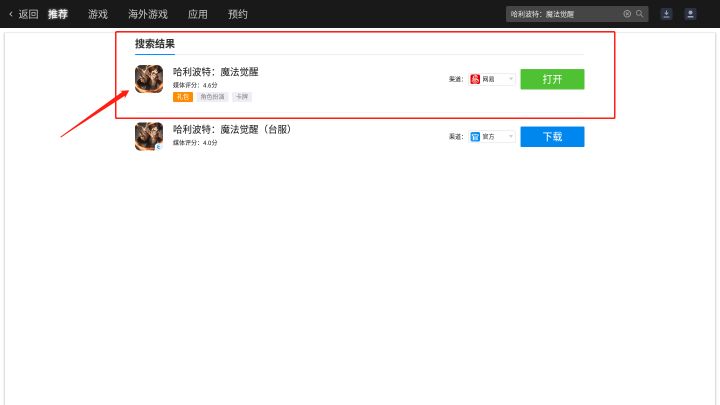Click the 搜索结果 heading
The image size is (720, 405).
pos(155,44)
